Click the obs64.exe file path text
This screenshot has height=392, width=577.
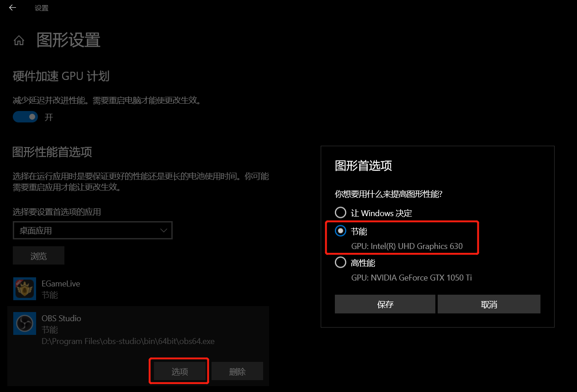[x=128, y=341]
